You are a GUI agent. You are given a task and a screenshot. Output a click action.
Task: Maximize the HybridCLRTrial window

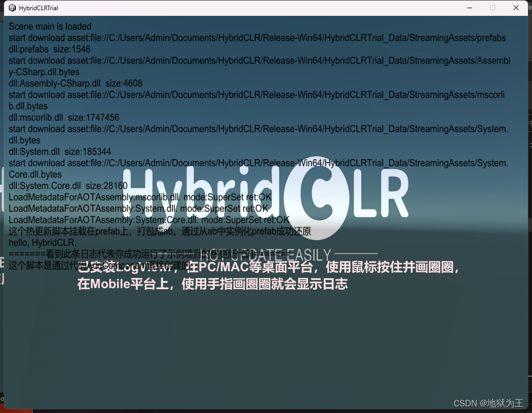492,8
